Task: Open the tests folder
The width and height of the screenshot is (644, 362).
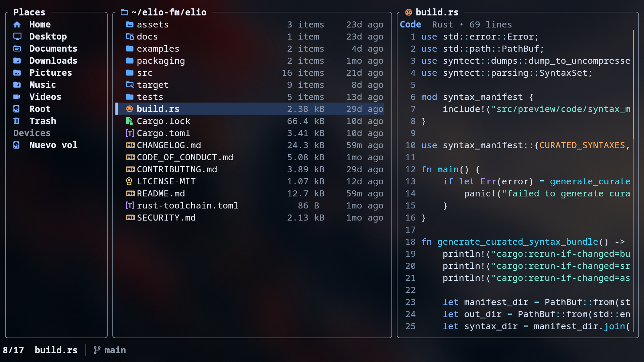Action: coord(250,97)
